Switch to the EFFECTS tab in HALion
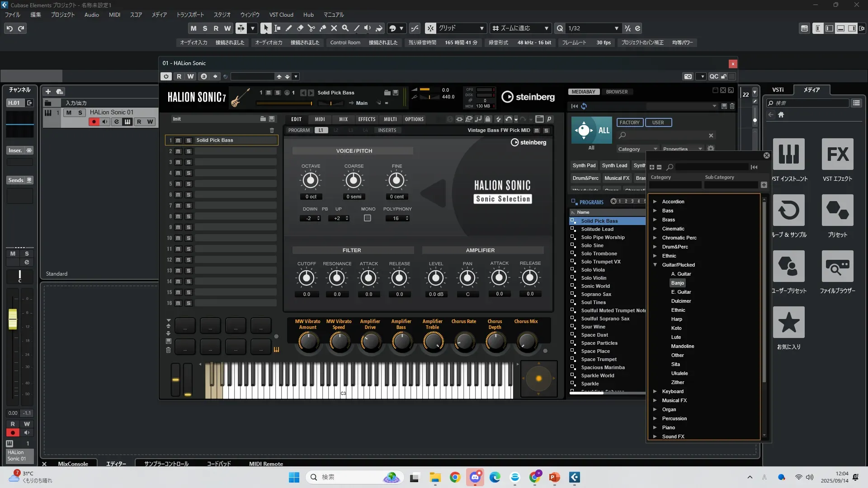The width and height of the screenshot is (868, 488). pyautogui.click(x=367, y=119)
